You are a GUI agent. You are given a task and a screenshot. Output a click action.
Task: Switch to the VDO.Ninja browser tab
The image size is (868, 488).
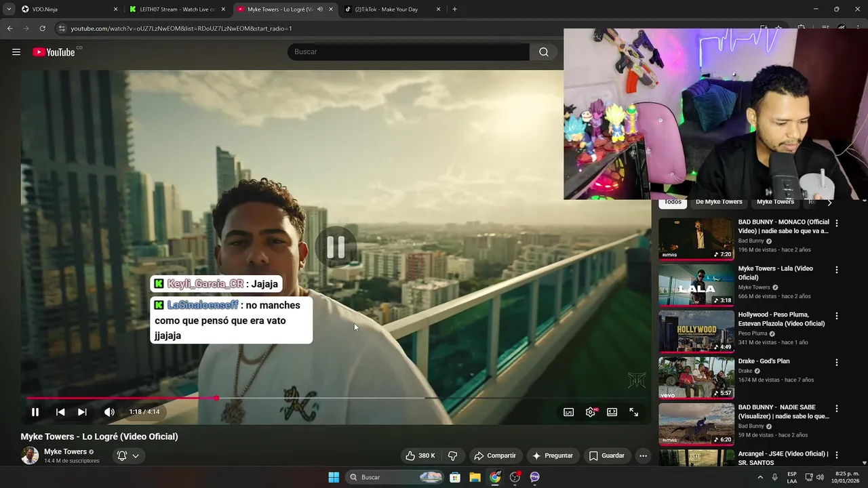click(x=68, y=9)
